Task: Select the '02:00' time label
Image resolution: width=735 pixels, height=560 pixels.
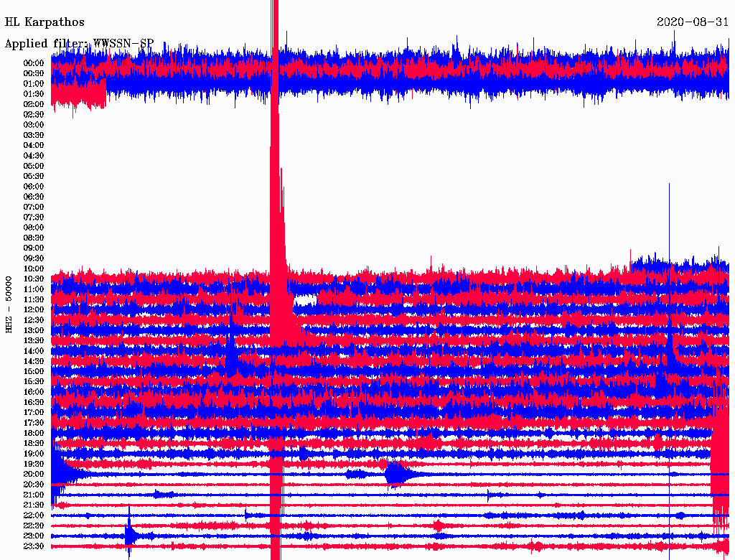Action: [34, 104]
